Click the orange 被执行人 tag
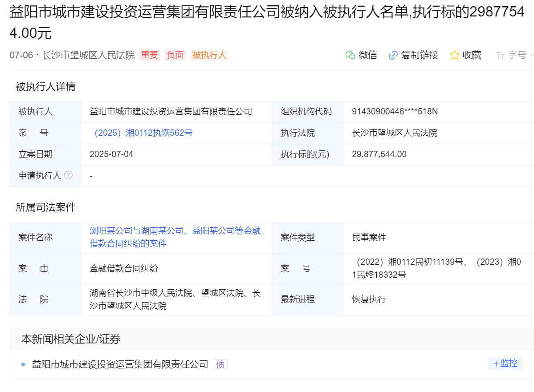Image resolution: width=534 pixels, height=392 pixels. [209, 55]
